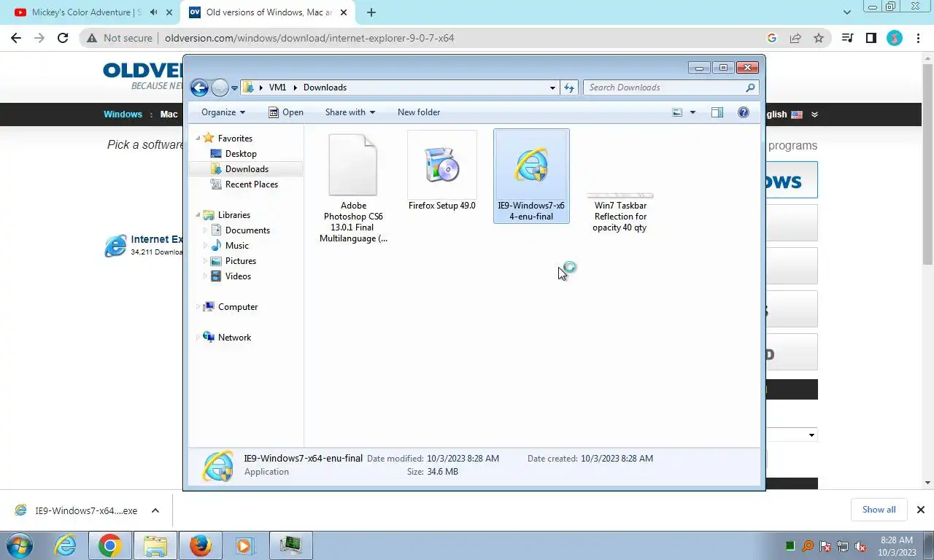Click VM1 in the breadcrumb path

click(x=277, y=87)
